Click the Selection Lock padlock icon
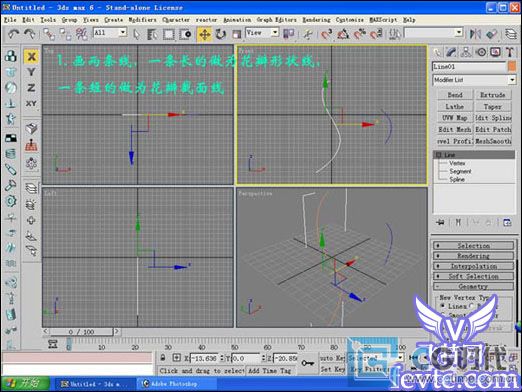This screenshot has width=522, height=392. [162, 358]
